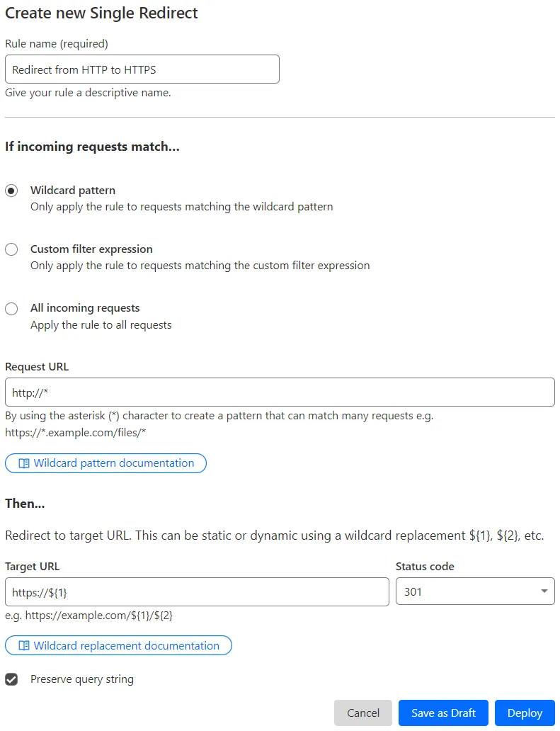The image size is (560, 731).
Task: Click the Cancel button
Action: click(362, 713)
